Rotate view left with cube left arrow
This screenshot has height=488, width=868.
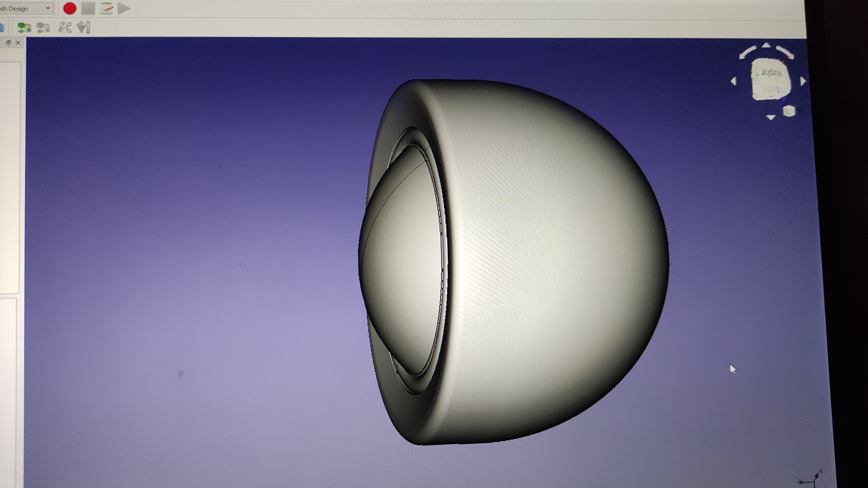coord(733,81)
